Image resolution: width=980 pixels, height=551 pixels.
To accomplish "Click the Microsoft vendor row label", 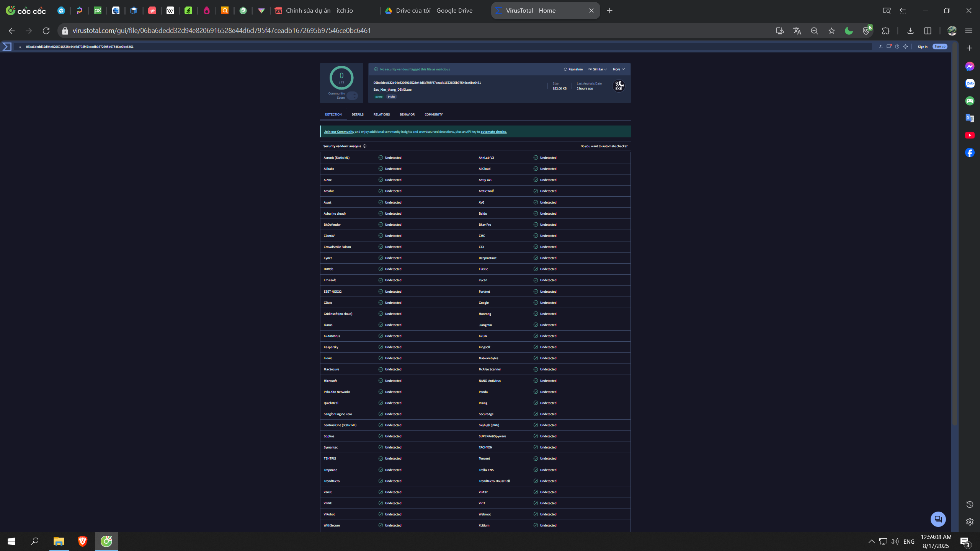I will tap(330, 381).
